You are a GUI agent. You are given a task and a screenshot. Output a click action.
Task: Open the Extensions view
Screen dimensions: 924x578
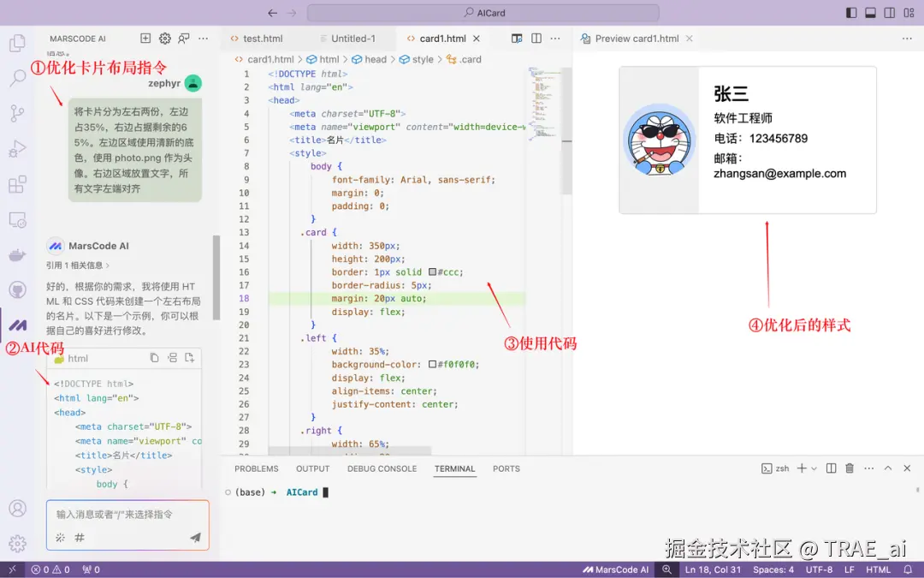coord(18,184)
